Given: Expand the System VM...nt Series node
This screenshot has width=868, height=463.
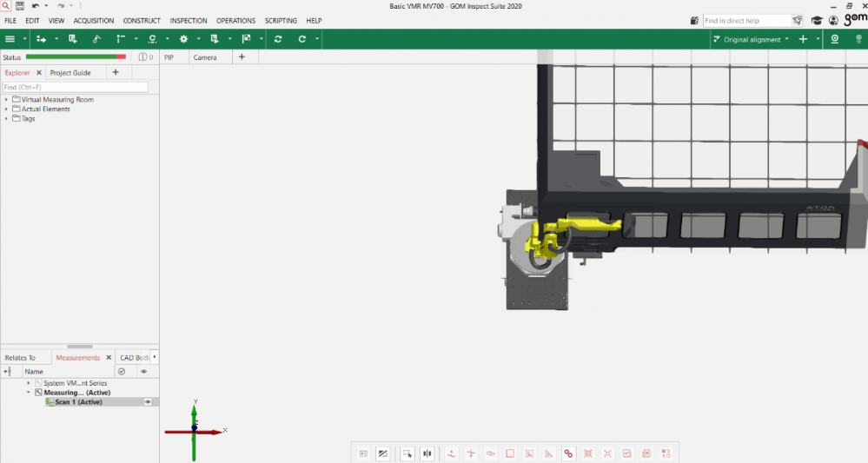Looking at the screenshot, I should (x=29, y=383).
